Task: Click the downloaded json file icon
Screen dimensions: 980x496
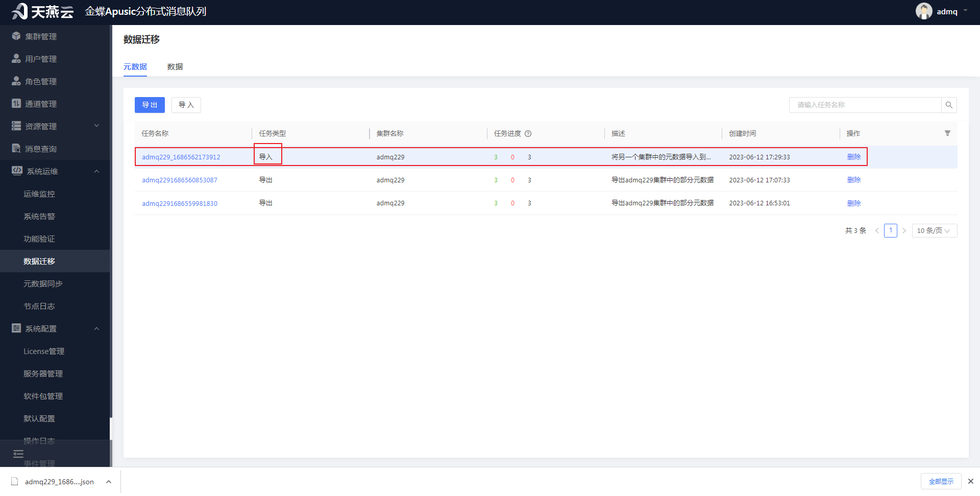Action: (x=15, y=481)
